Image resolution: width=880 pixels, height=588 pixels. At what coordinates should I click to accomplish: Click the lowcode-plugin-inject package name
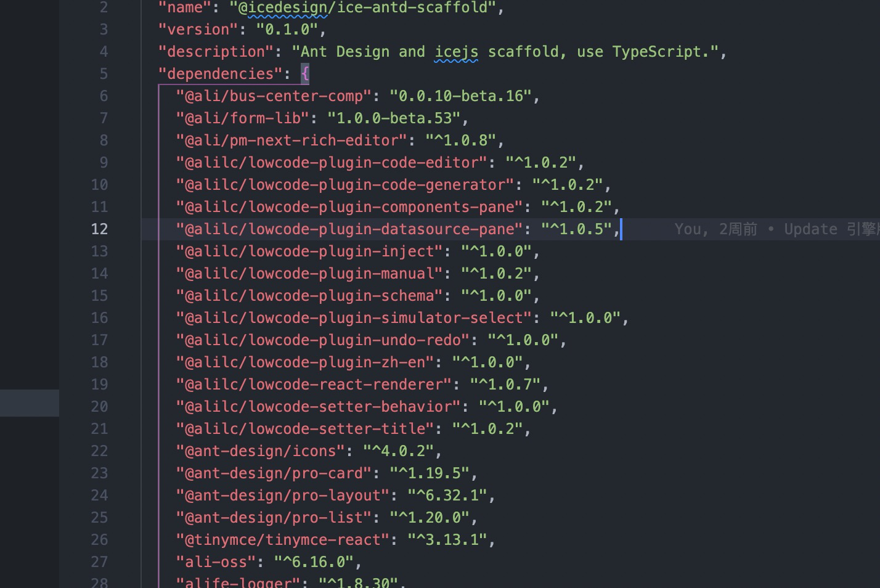310,251
